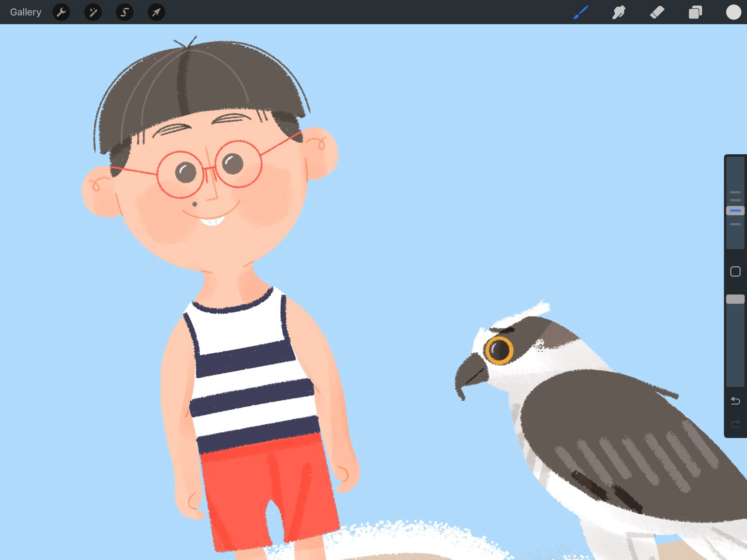Screen dimensions: 747x560
Task: Open the white color picker circle
Action: pos(733,12)
